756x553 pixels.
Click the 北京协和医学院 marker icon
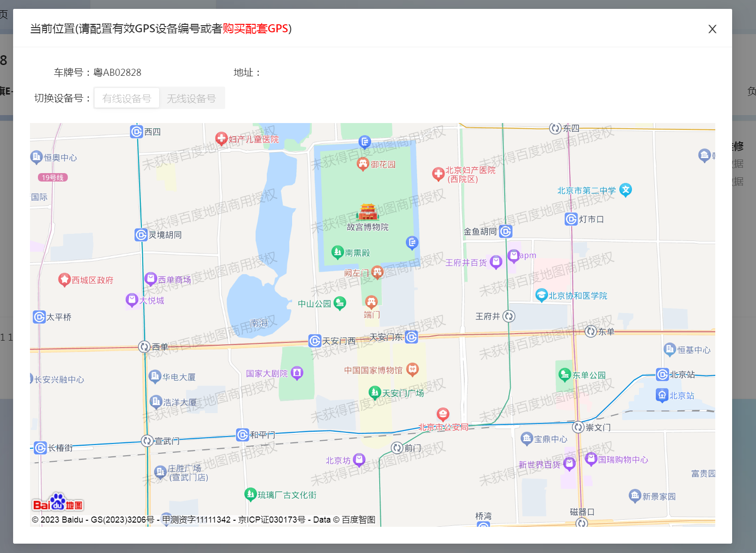(541, 295)
